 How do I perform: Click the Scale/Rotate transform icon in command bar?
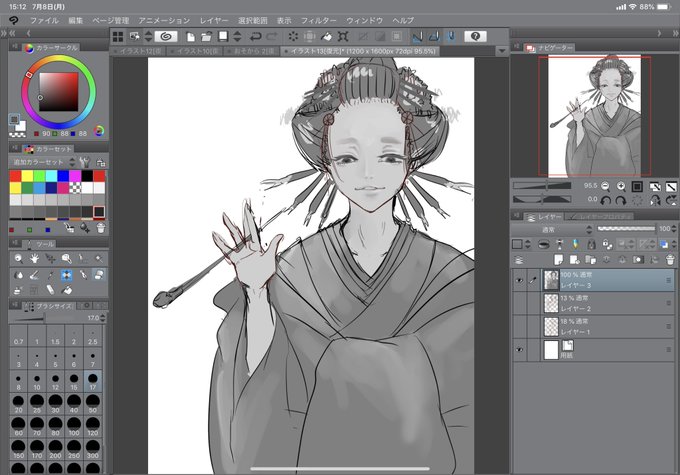pyautogui.click(x=343, y=36)
